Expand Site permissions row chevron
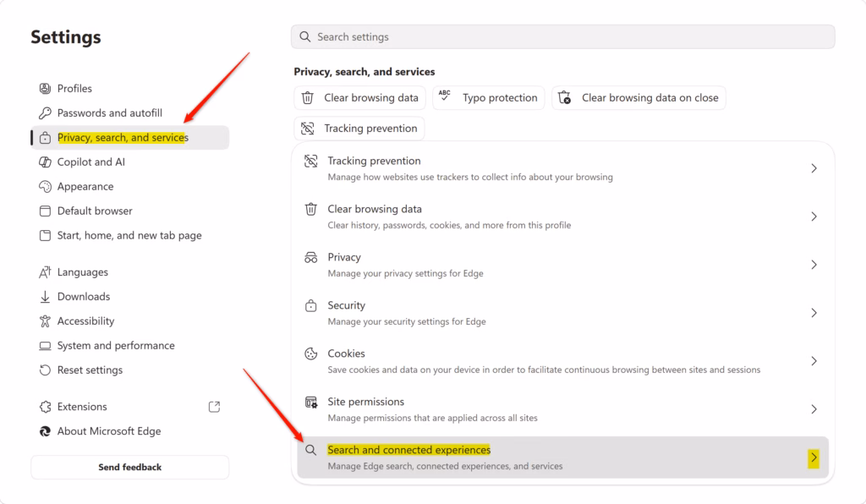 click(x=814, y=409)
